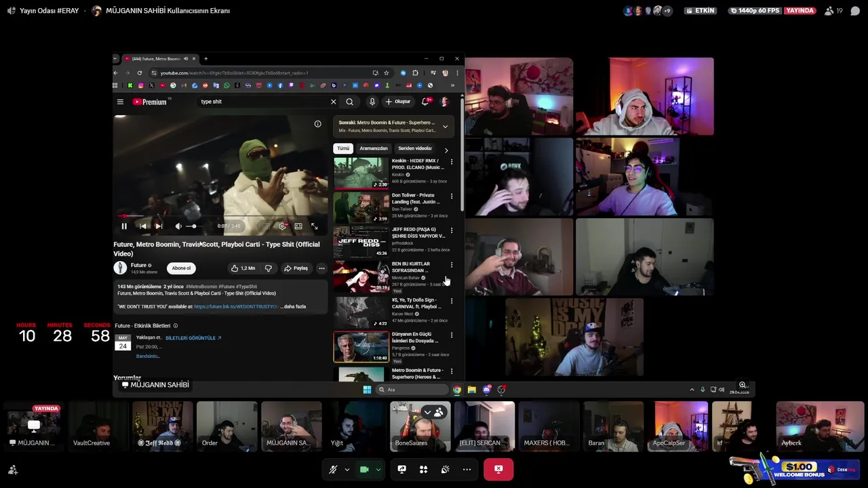Reload the Chrome page
868x488 pixels.
point(140,73)
